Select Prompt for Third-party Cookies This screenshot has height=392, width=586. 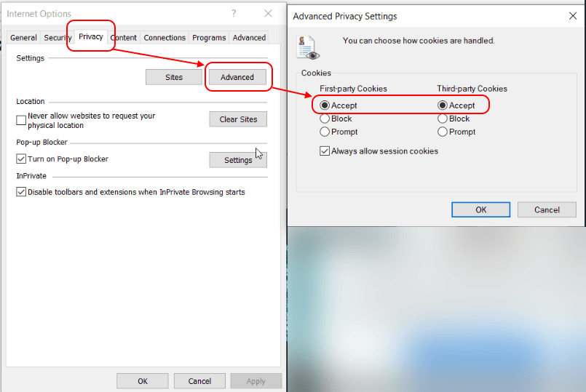pos(443,132)
